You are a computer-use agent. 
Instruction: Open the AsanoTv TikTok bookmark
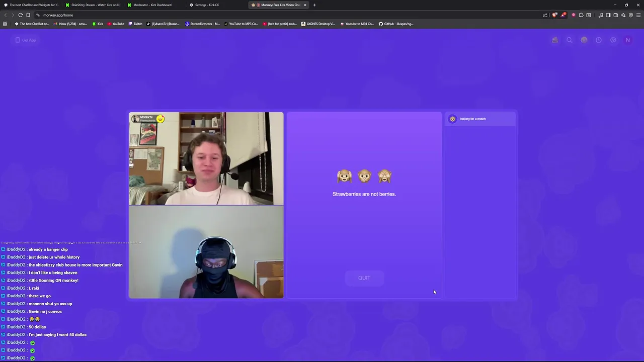(163, 24)
